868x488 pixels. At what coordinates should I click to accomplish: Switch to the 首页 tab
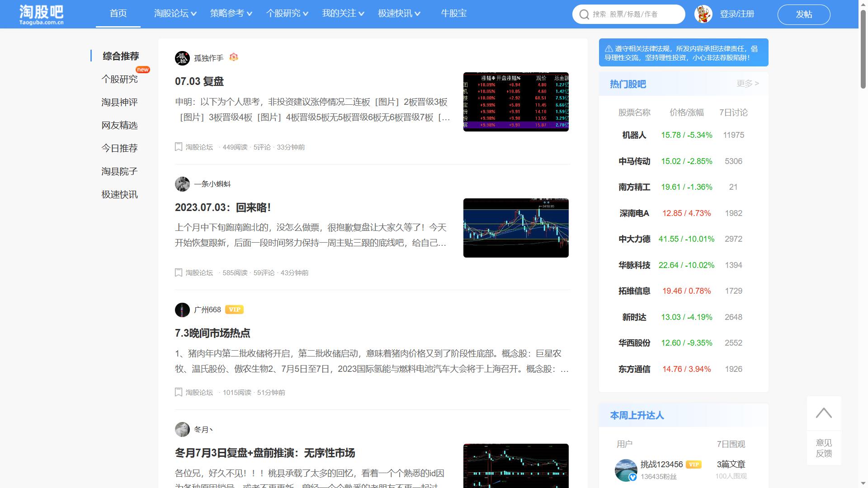(x=118, y=14)
